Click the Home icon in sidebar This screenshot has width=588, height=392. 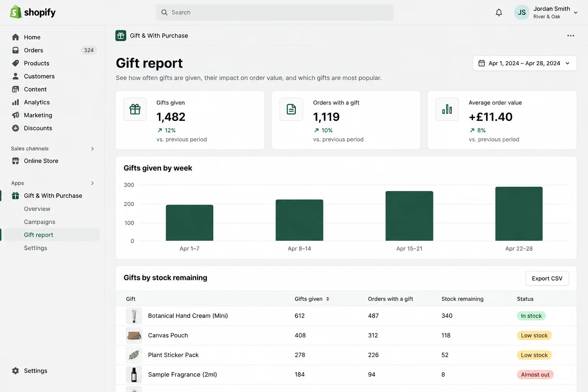click(15, 37)
